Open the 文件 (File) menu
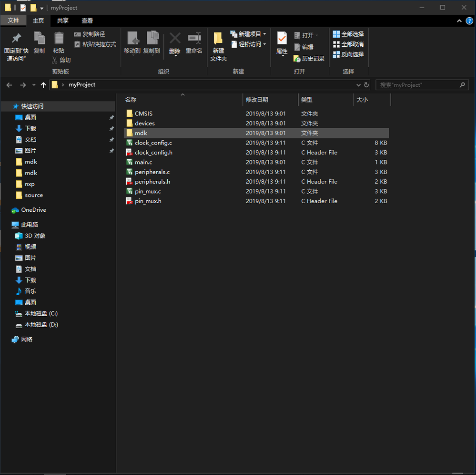The height and width of the screenshot is (475, 476). pos(14,21)
